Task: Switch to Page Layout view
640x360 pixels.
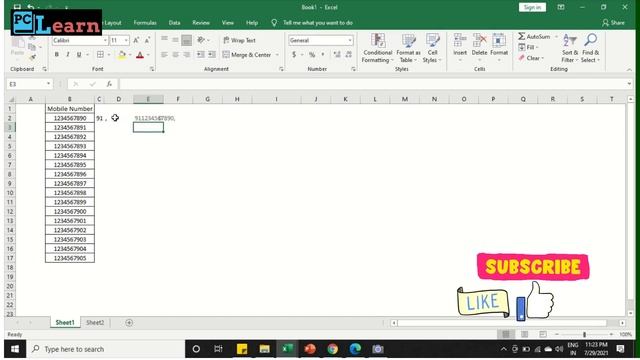Action: click(x=524, y=334)
